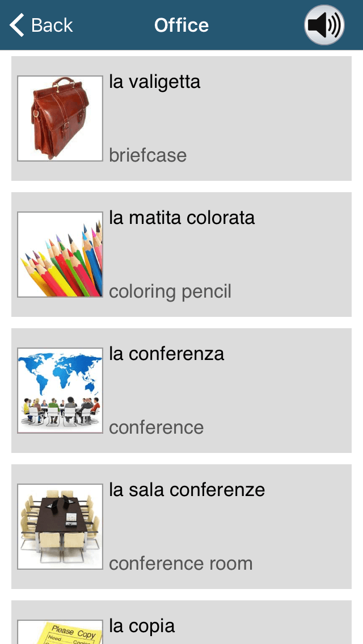
Task: Open the 'la sala conferenze' entry
Action: pos(181,526)
